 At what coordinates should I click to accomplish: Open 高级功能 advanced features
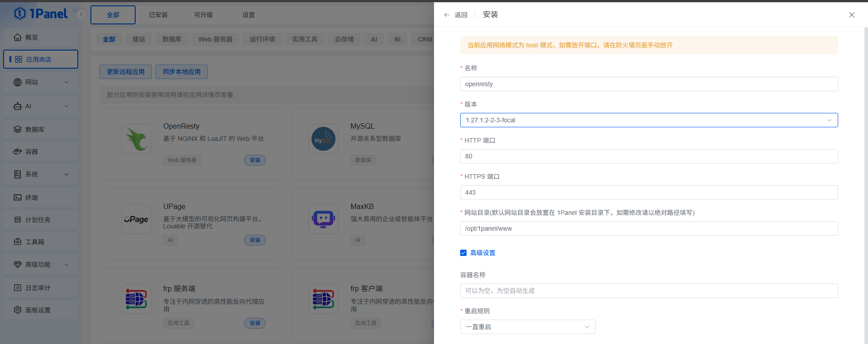pyautogui.click(x=41, y=265)
